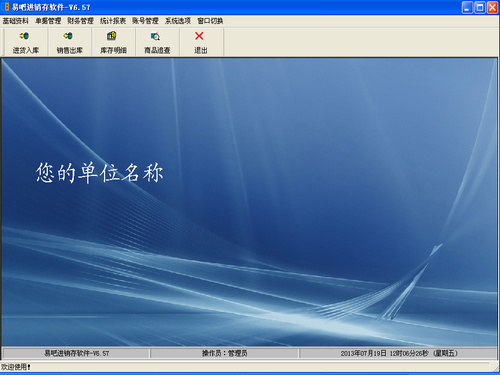This screenshot has height=375, width=500.
Task: Open the 单据管理 menu
Action: click(48, 21)
